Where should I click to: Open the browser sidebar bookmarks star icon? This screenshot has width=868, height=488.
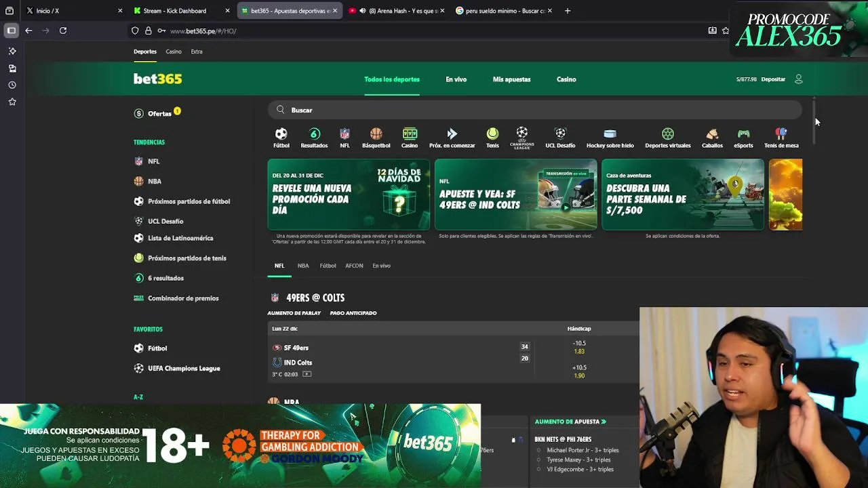click(x=12, y=102)
